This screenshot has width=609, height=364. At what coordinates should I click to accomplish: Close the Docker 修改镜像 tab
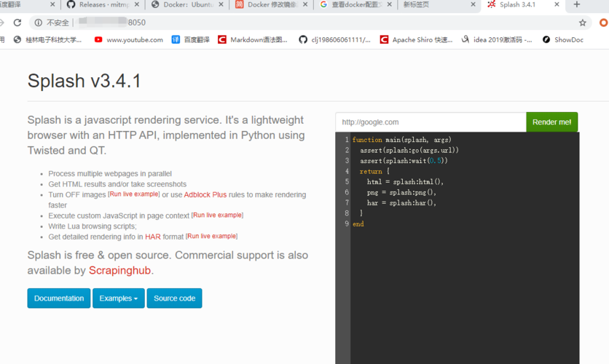(305, 4)
